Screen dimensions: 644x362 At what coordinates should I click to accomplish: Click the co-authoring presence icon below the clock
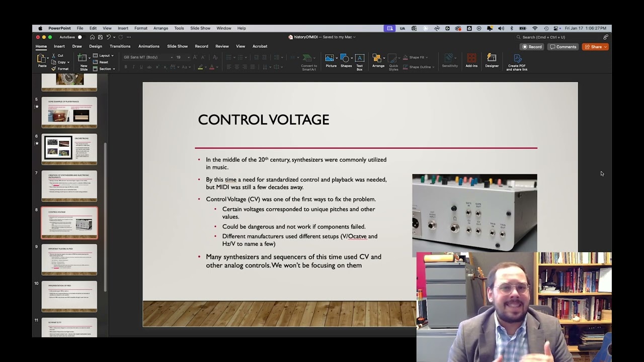coord(605,37)
